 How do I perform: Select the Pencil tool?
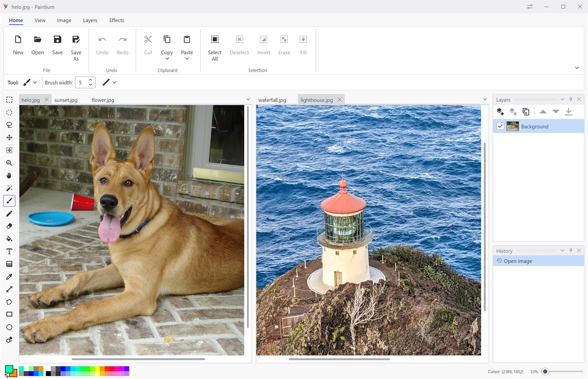pos(9,213)
